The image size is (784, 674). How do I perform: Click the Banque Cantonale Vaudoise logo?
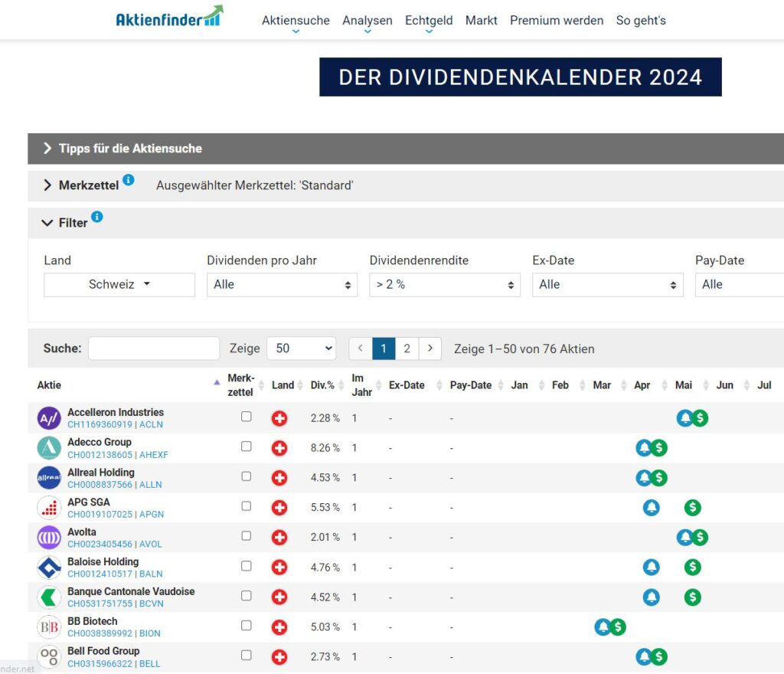tap(49, 597)
